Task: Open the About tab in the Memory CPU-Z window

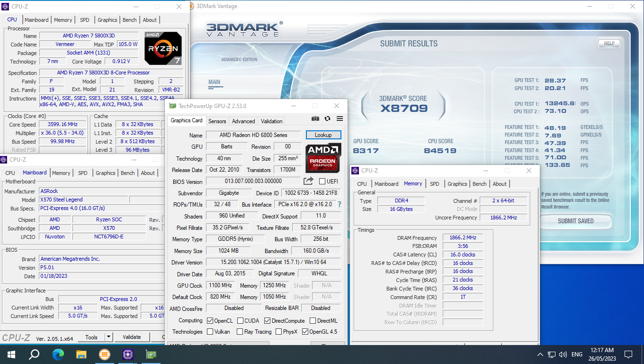Action: 500,184
